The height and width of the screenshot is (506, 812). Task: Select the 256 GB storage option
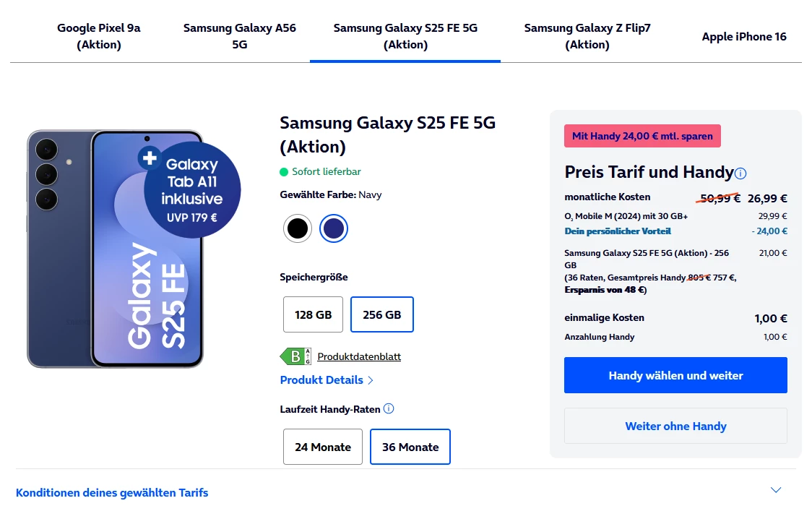pos(381,314)
